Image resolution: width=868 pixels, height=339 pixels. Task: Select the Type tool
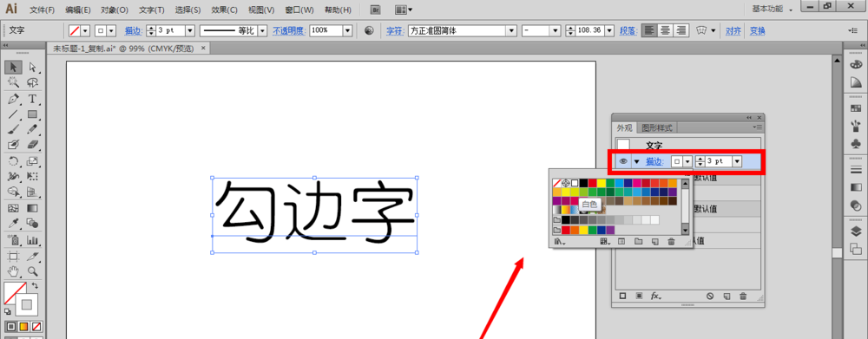click(x=32, y=99)
